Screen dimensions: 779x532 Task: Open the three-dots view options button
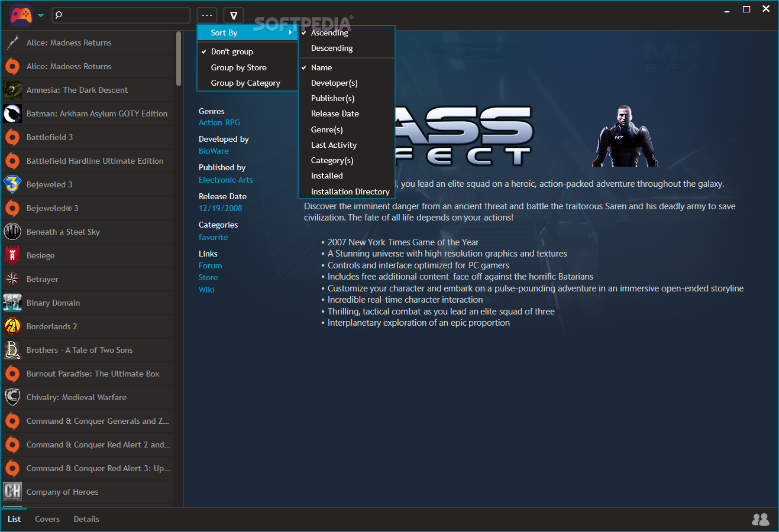click(207, 15)
